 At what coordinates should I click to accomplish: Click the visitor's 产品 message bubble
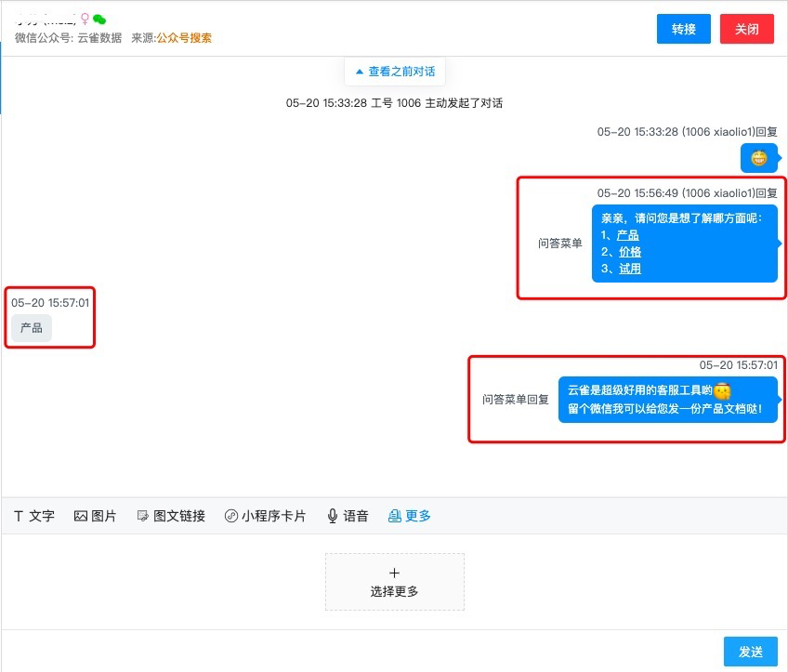pyautogui.click(x=31, y=327)
